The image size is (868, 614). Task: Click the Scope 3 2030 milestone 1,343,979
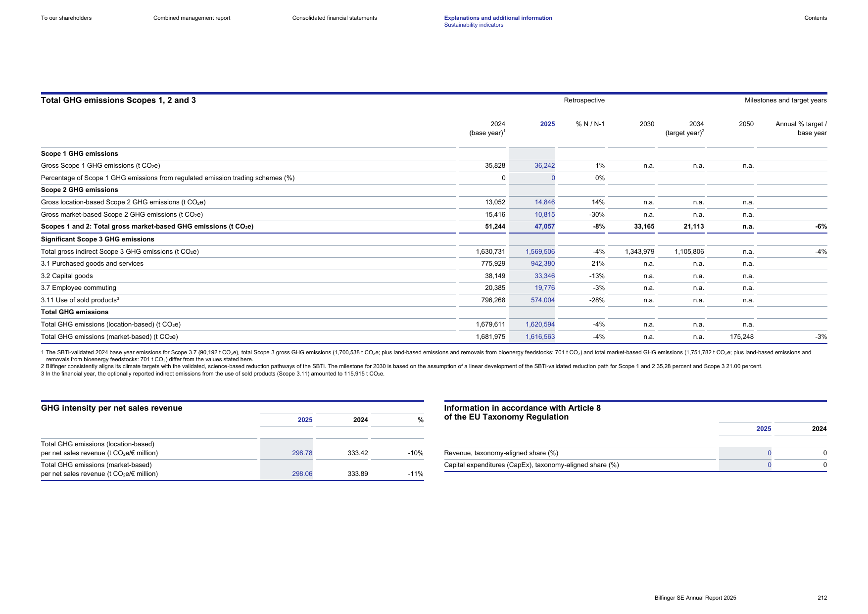click(x=639, y=252)
